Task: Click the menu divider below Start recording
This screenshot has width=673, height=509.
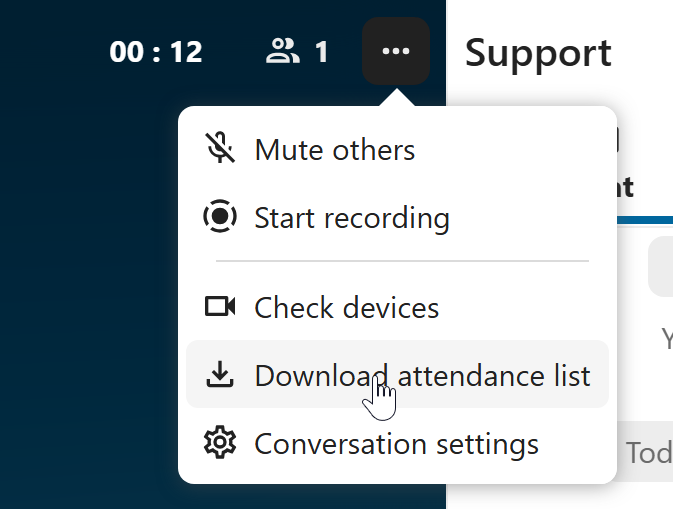Action: click(x=402, y=261)
